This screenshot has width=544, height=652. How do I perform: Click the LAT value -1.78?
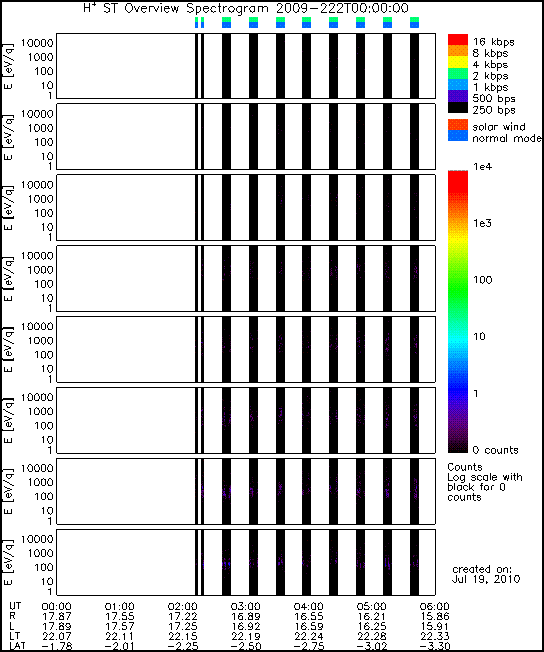click(x=57, y=646)
